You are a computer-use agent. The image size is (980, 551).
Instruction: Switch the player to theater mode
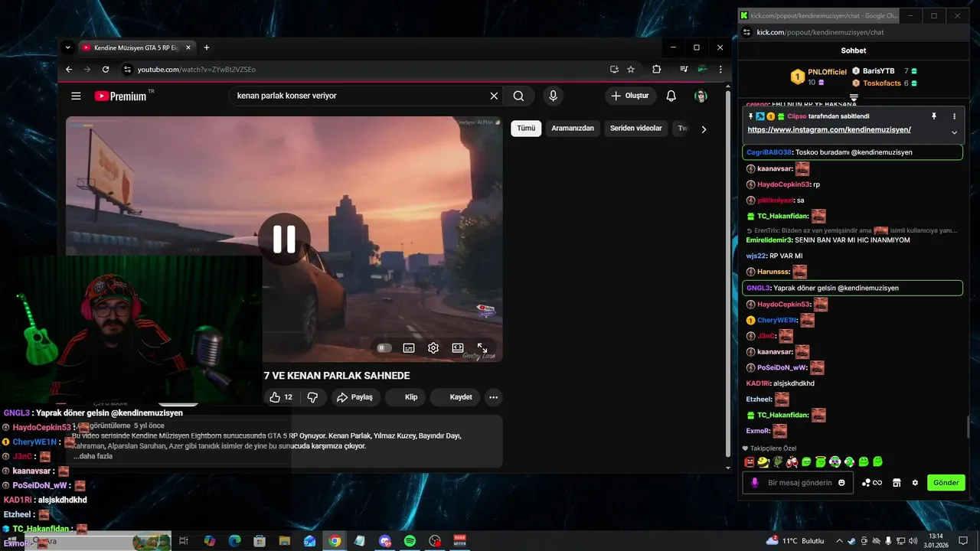click(x=458, y=347)
